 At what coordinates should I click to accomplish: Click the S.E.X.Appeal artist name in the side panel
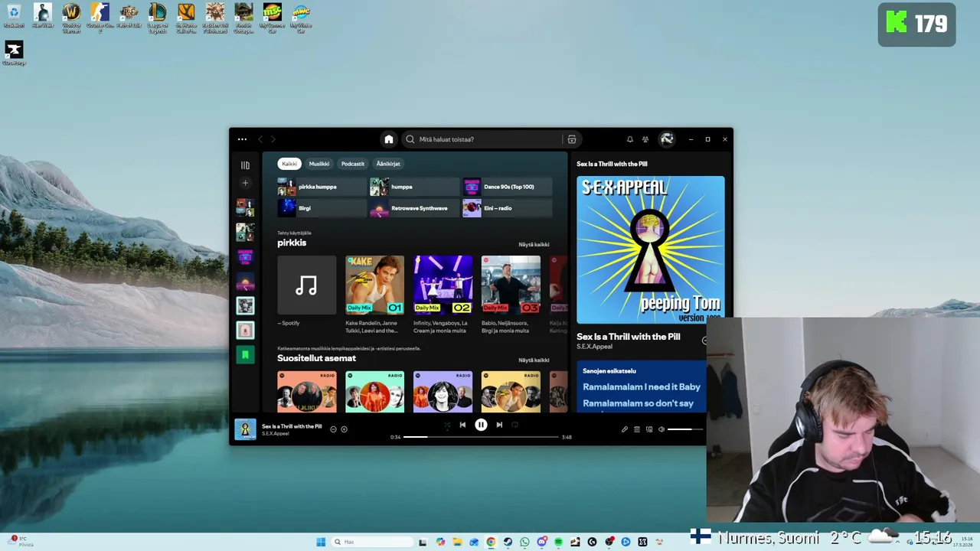click(x=594, y=347)
